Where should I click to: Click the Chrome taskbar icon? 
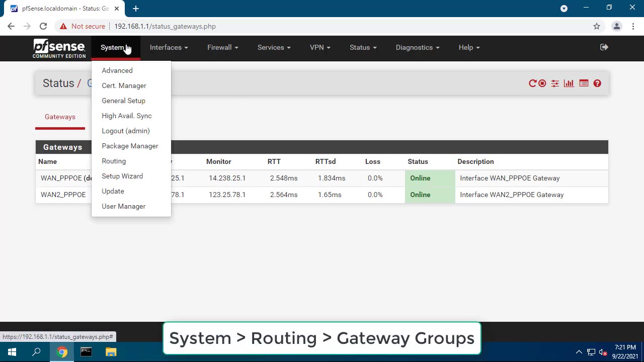(62, 352)
